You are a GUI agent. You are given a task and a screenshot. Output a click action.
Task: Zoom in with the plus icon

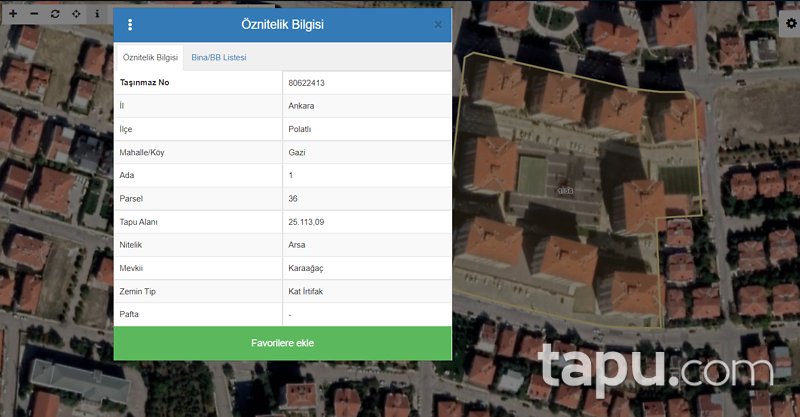13,15
